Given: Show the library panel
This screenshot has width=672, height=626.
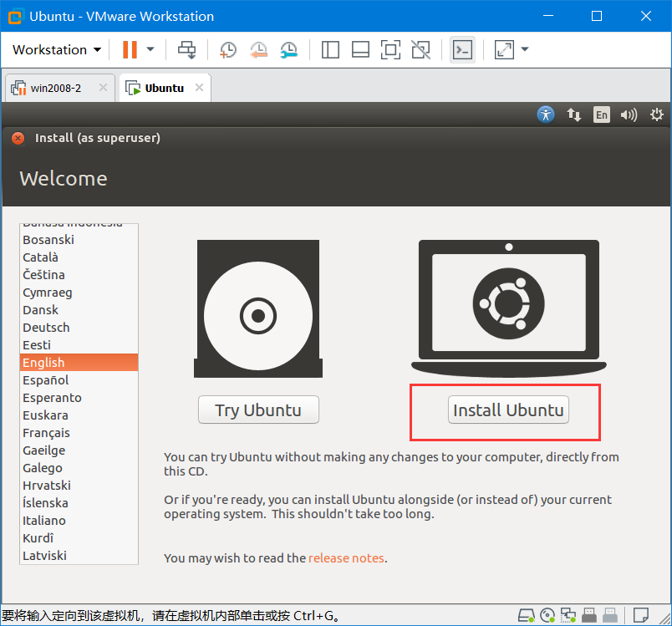Looking at the screenshot, I should [x=330, y=50].
